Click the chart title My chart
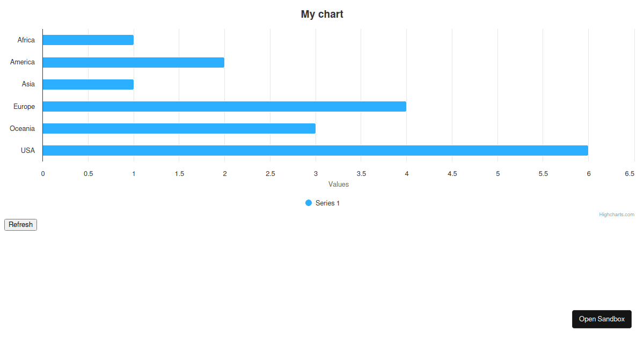 322,14
